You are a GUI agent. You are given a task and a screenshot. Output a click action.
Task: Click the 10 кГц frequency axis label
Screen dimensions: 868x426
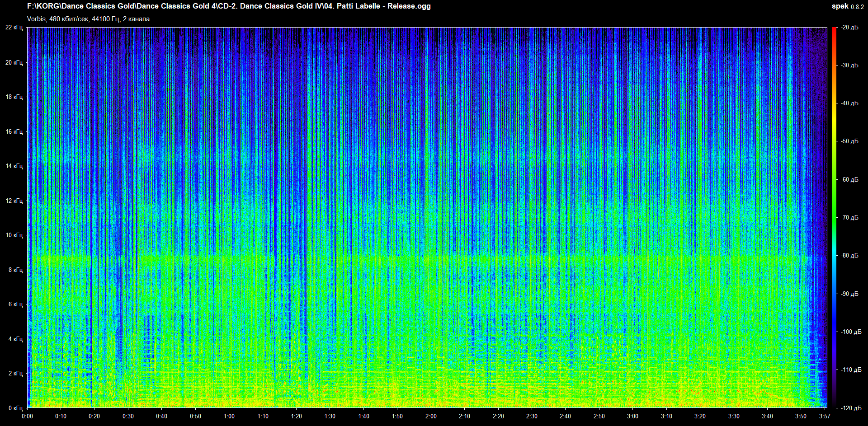[x=14, y=235]
